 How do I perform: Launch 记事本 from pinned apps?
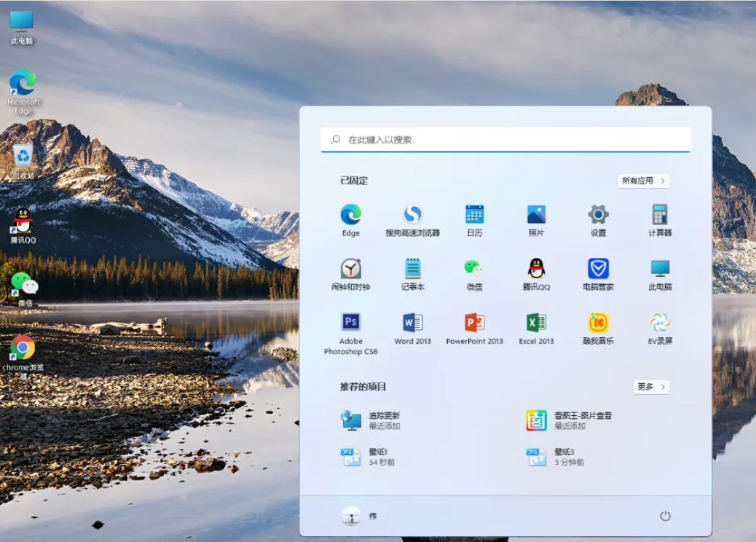(x=413, y=269)
